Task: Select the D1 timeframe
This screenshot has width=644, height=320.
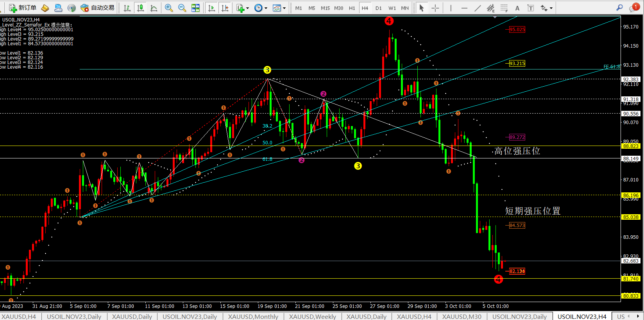Action: click(378, 8)
